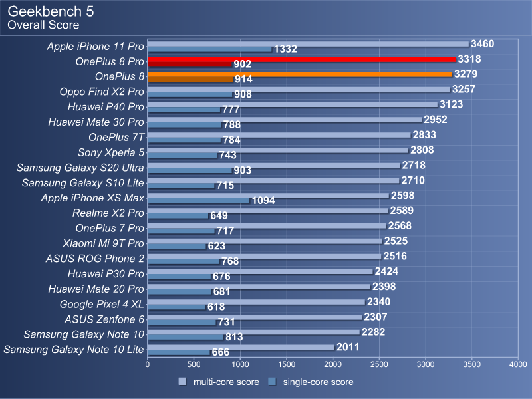532x399 pixels.
Task: Click the 'Geekbench 5' chart title
Action: [x=51, y=11]
